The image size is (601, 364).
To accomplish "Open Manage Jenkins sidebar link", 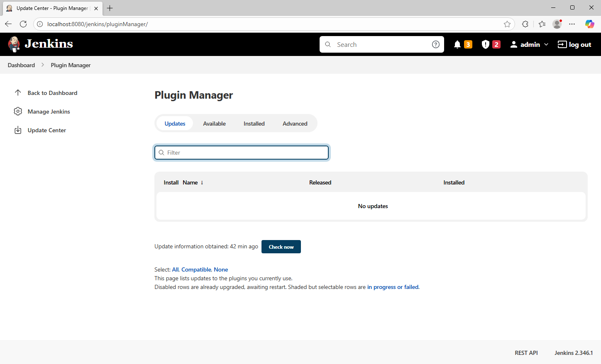I will (49, 112).
